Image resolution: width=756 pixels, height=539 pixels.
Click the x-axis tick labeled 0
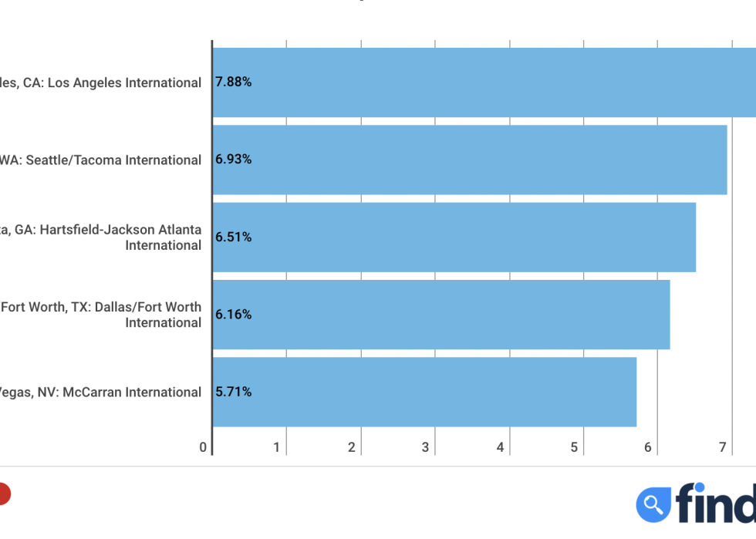point(203,447)
